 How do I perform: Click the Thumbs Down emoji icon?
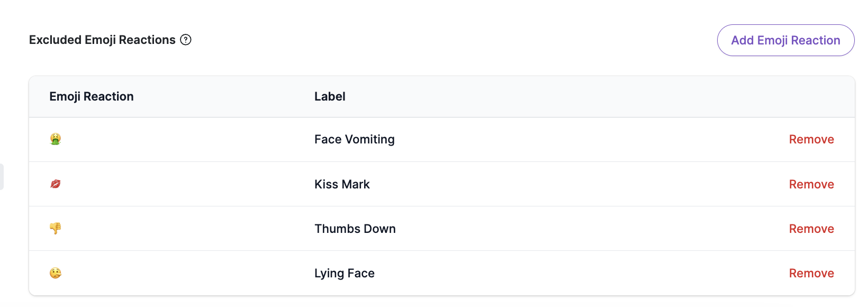point(55,229)
